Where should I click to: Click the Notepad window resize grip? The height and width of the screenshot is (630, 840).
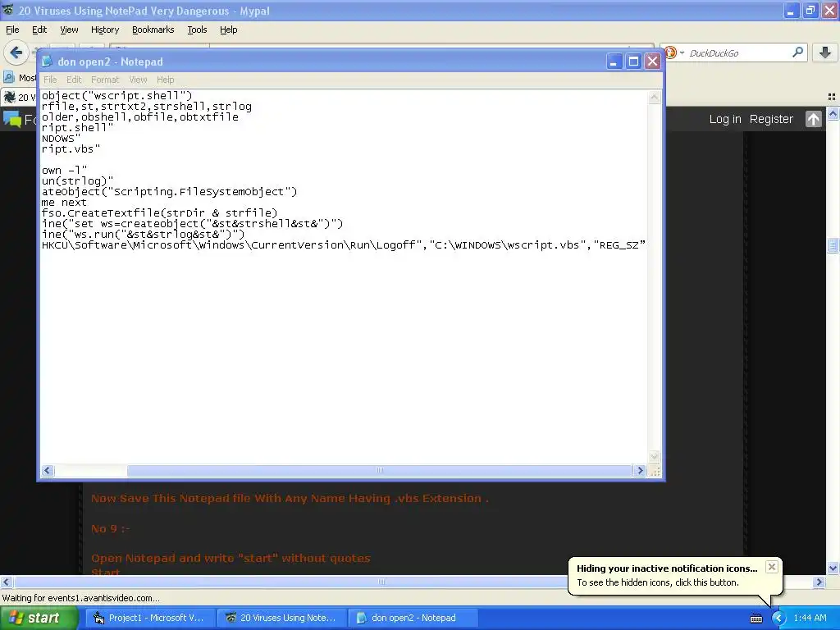[655, 471]
